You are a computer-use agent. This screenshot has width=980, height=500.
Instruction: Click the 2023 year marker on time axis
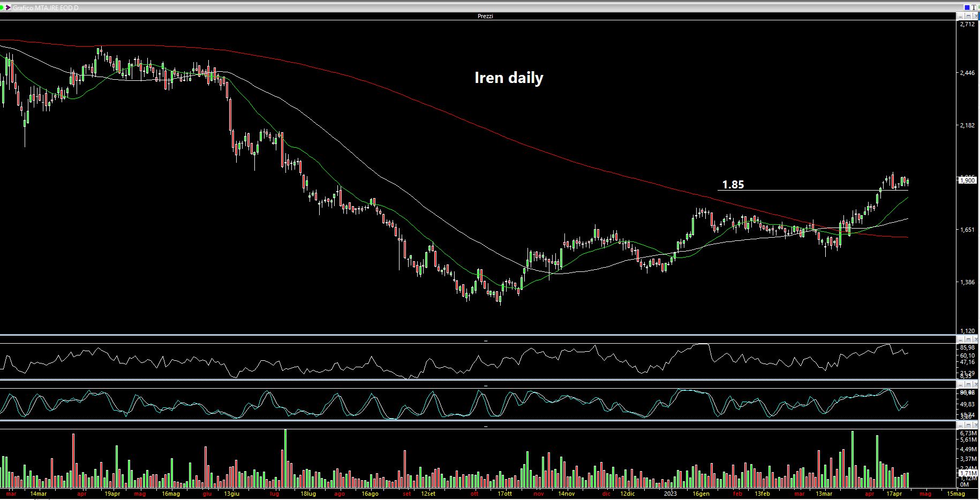click(670, 494)
